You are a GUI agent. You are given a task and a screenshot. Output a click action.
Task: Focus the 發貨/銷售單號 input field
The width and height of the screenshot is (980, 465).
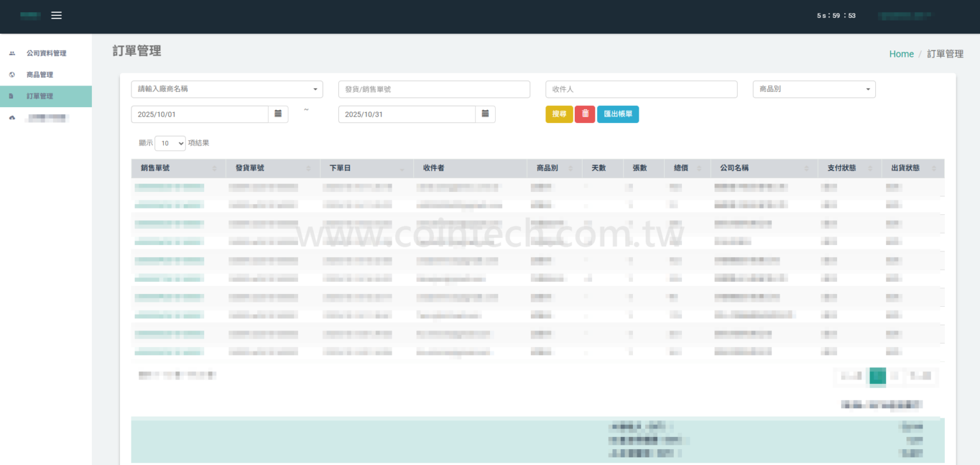pyautogui.click(x=434, y=89)
